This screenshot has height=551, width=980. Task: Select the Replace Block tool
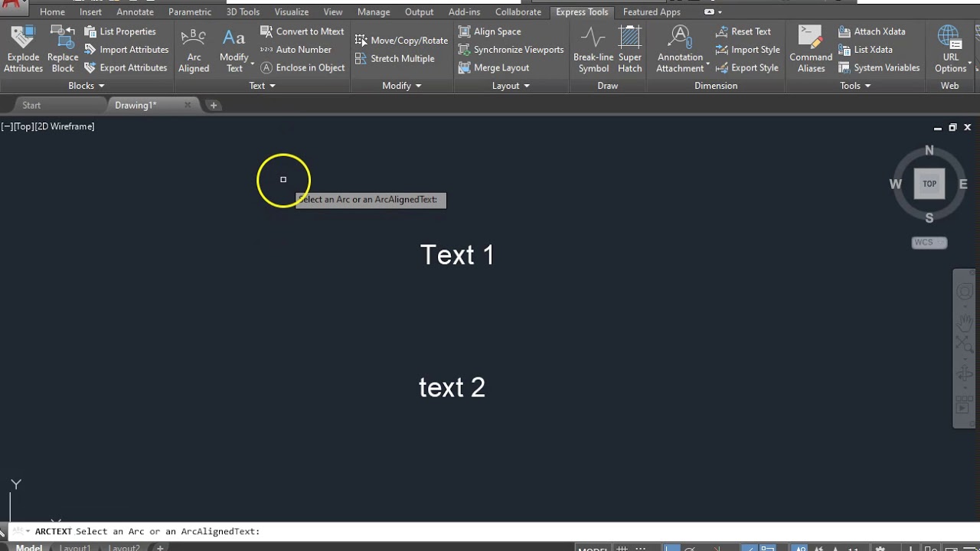tap(63, 50)
